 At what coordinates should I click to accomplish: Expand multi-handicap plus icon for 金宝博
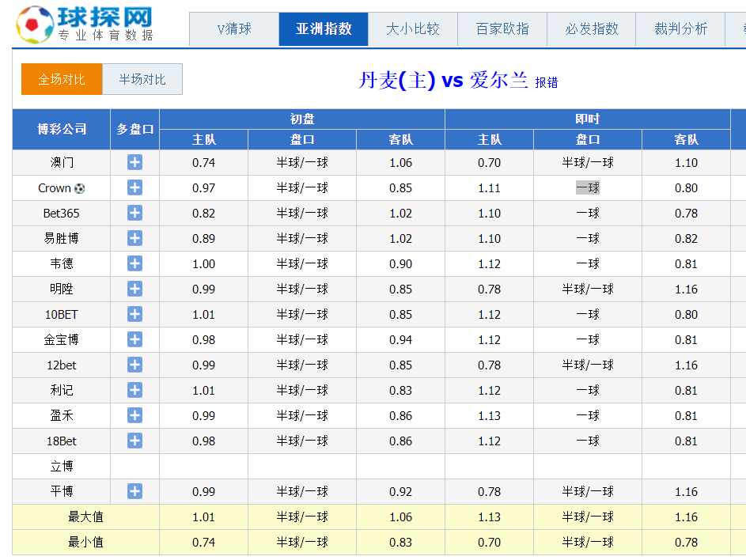134,339
